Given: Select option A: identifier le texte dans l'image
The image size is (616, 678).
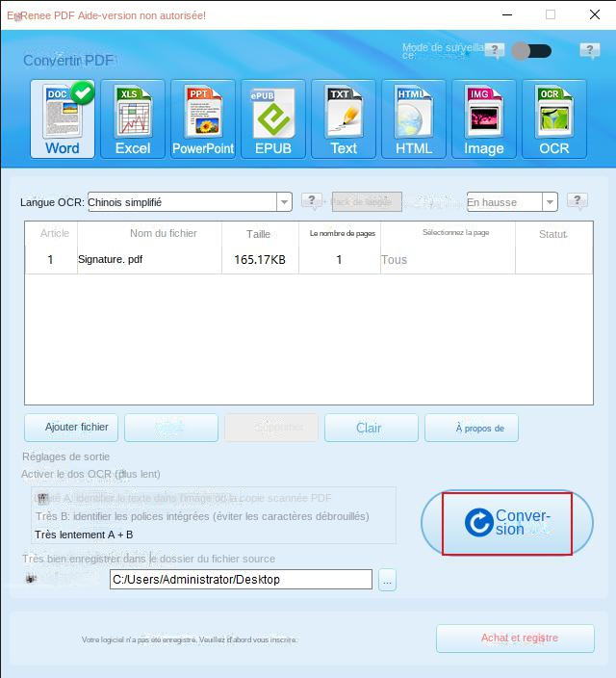Looking at the screenshot, I should point(183,498).
